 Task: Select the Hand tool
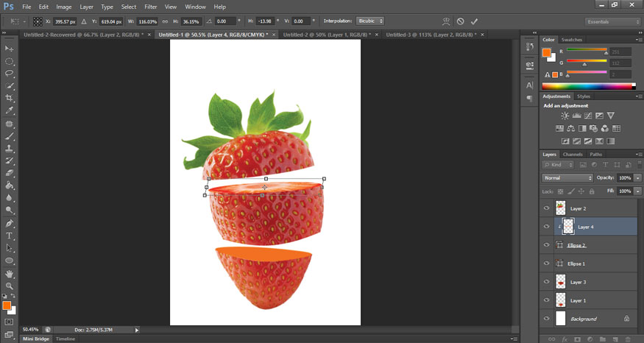pos(10,274)
